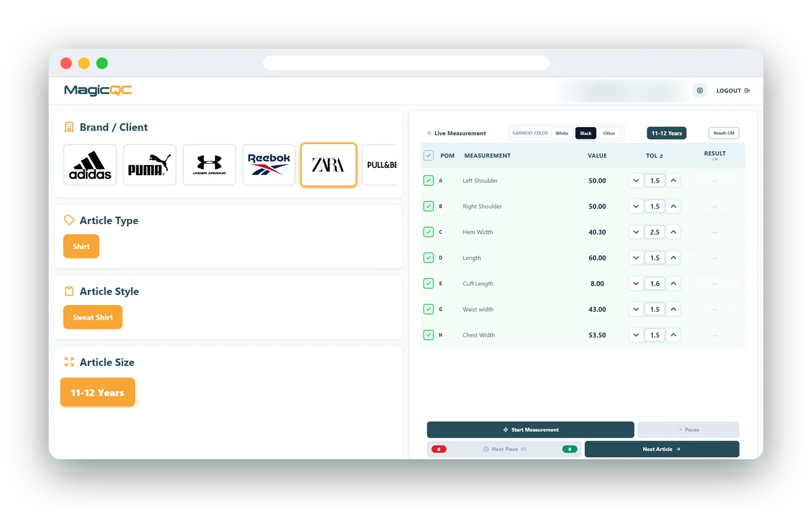Image resolution: width=812 pixels, height=508 pixels.
Task: Click the Hem Width tolerance value field
Action: coord(655,232)
